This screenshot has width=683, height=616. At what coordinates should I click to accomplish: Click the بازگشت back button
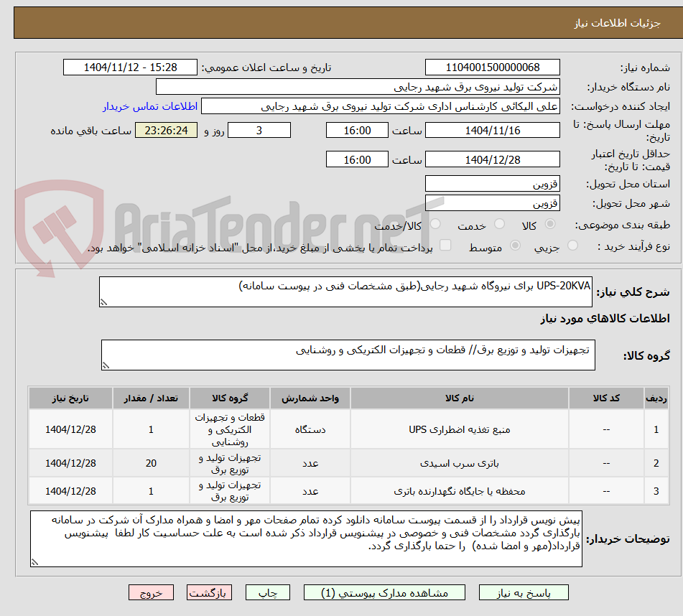point(209,593)
